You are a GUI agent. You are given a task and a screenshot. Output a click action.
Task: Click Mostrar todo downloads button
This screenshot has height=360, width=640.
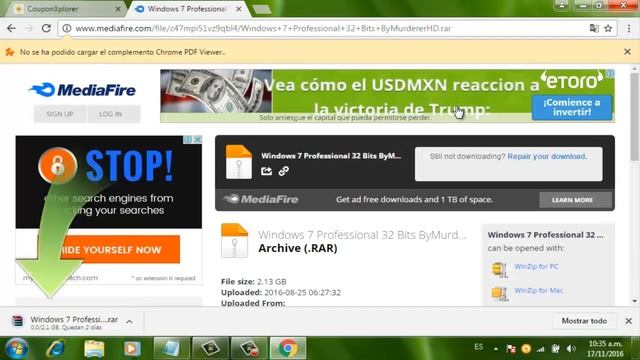pyautogui.click(x=584, y=321)
